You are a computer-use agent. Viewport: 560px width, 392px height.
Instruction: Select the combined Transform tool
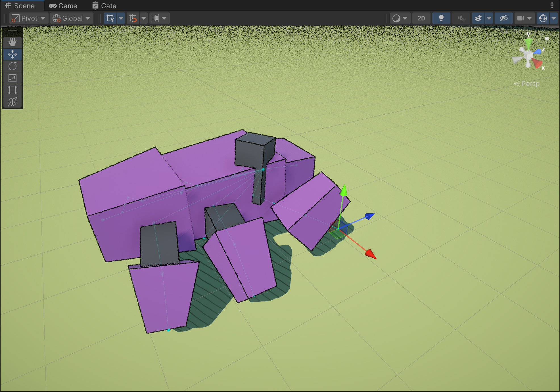click(12, 102)
